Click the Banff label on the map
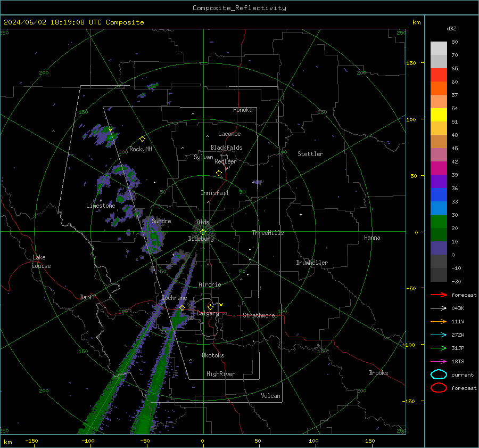479x448 pixels. [88, 297]
